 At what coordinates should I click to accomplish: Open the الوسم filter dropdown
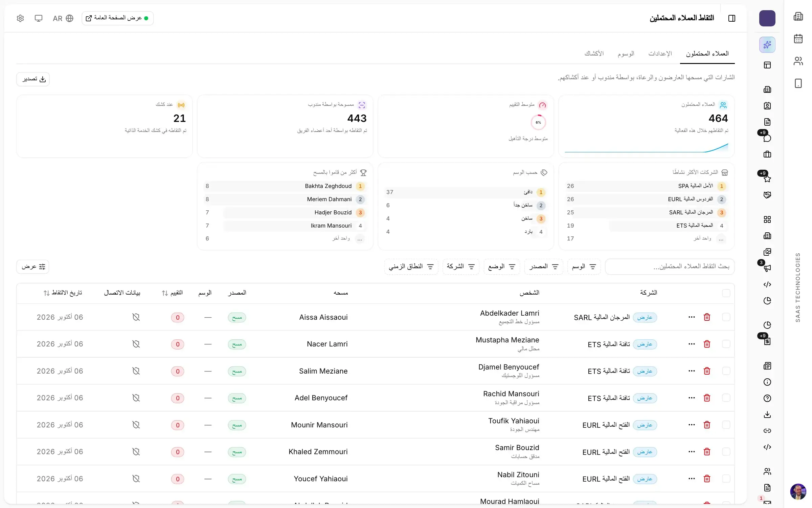584,267
